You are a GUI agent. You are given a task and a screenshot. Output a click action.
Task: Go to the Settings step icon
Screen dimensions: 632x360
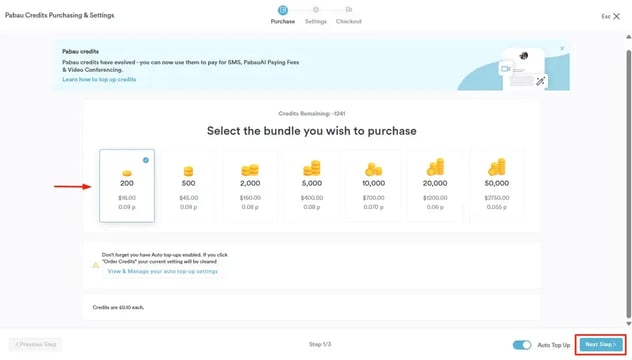coord(316,9)
